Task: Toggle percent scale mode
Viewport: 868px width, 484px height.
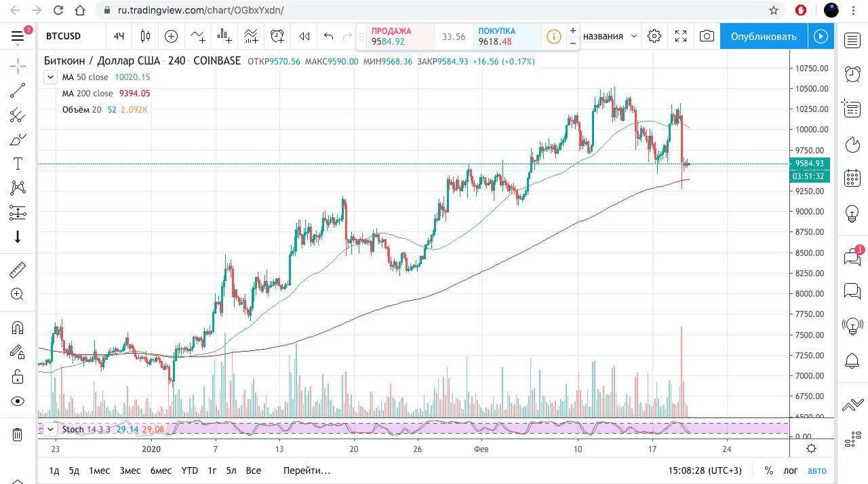Action: pyautogui.click(x=769, y=470)
